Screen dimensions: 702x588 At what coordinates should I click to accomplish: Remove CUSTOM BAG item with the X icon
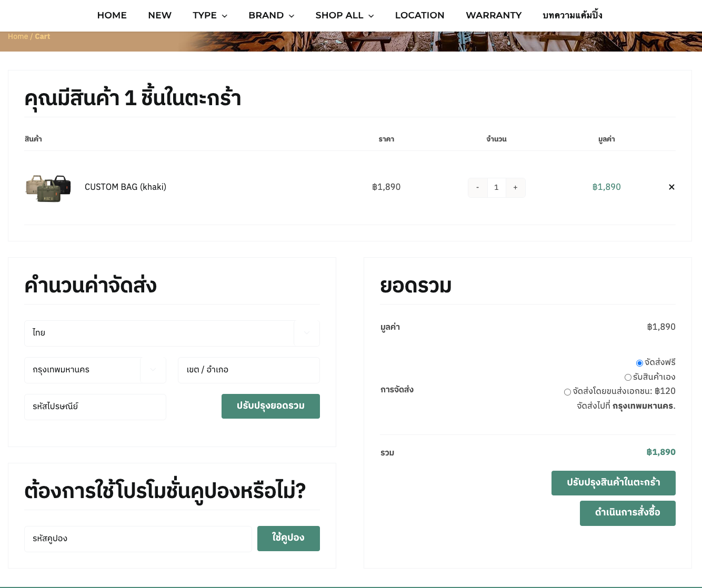click(x=671, y=187)
